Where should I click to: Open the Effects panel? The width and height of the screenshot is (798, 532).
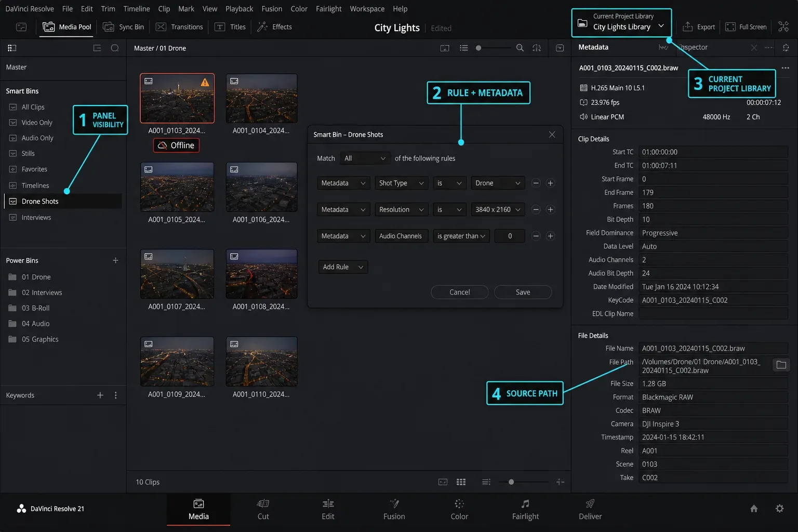pos(274,27)
